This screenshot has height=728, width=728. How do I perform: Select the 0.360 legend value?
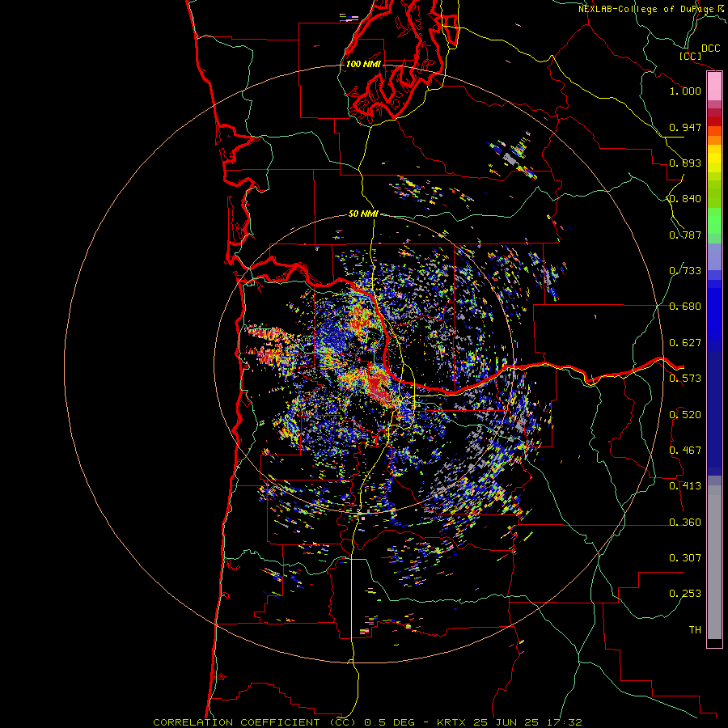click(685, 523)
